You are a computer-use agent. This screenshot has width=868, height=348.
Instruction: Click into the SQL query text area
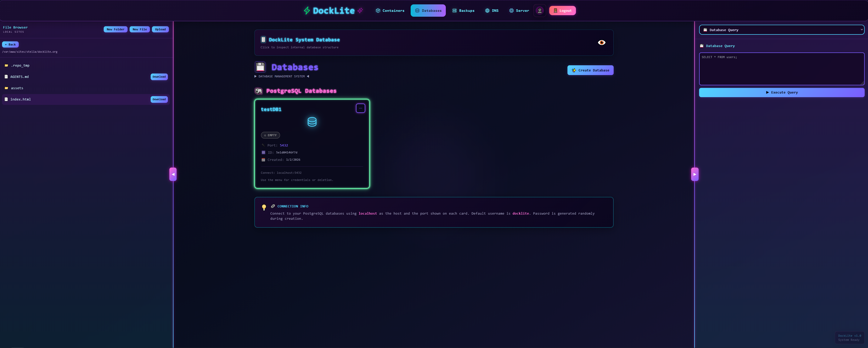tap(782, 69)
